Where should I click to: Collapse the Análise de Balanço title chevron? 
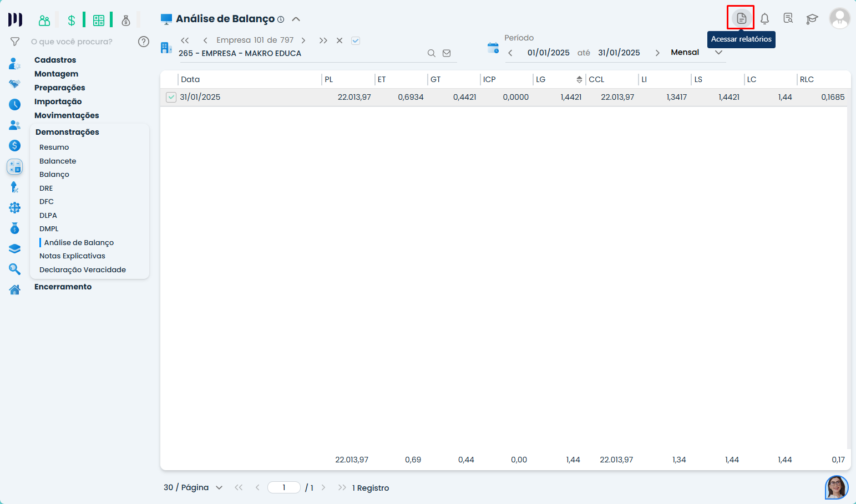coord(296,19)
